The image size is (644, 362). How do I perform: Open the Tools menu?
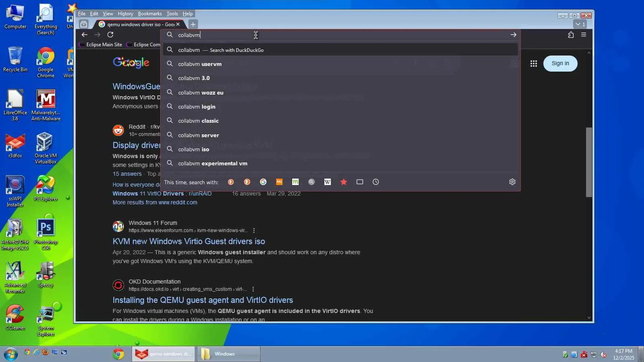[172, 14]
